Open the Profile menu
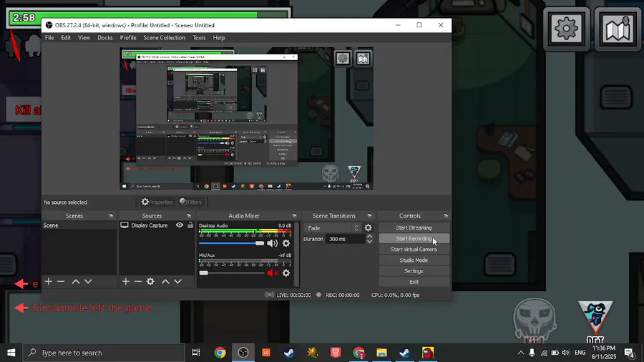Image resolution: width=644 pixels, height=362 pixels. (128, 38)
